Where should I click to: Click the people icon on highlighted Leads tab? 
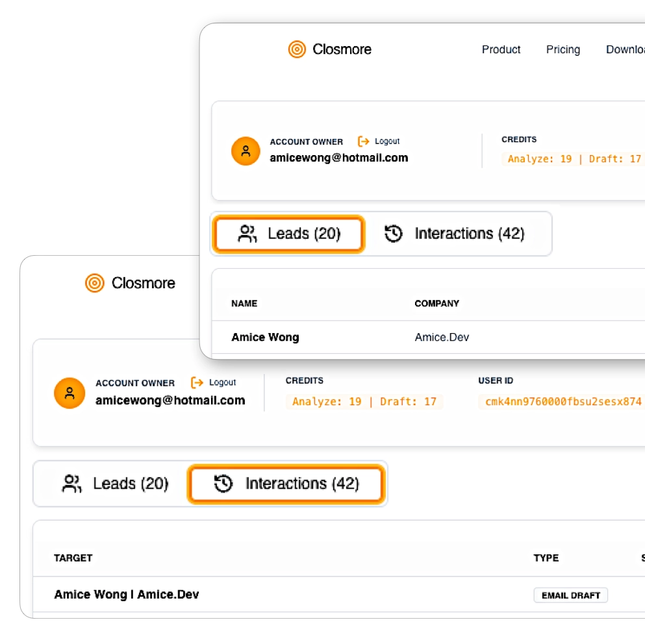(x=247, y=234)
